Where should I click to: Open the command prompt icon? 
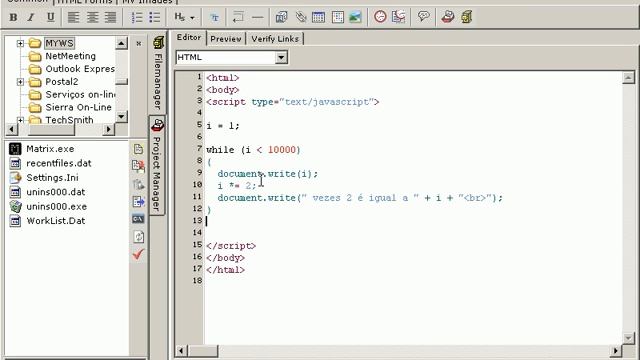[138, 219]
